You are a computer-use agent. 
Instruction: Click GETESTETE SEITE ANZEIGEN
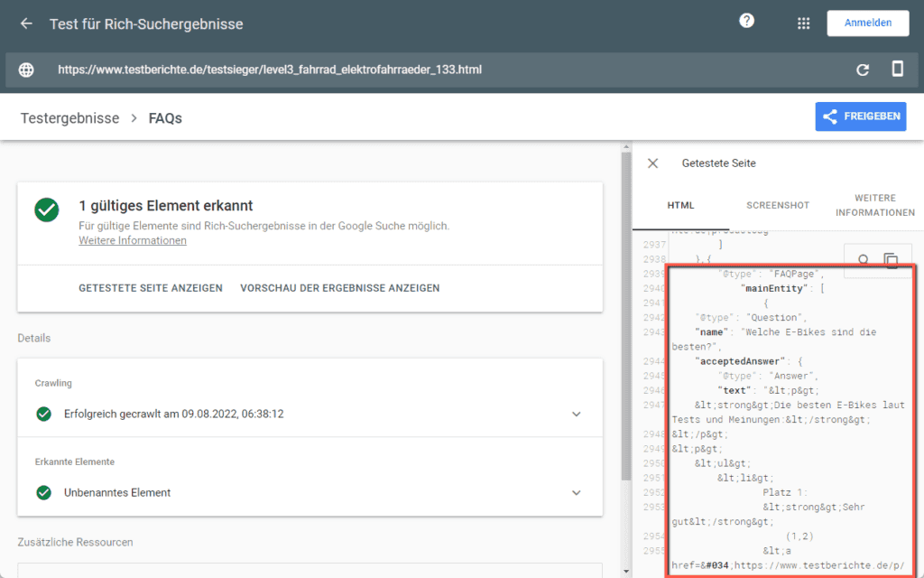[x=151, y=288]
